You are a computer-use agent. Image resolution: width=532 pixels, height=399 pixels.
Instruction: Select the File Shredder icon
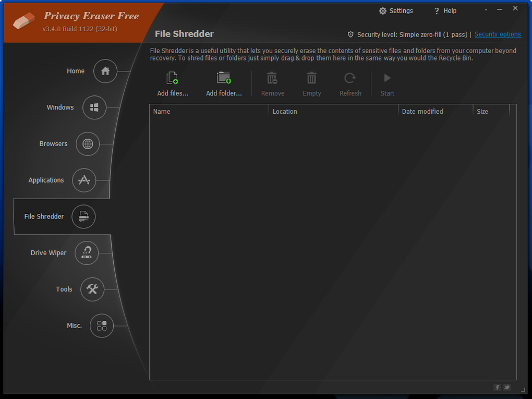[x=83, y=216]
